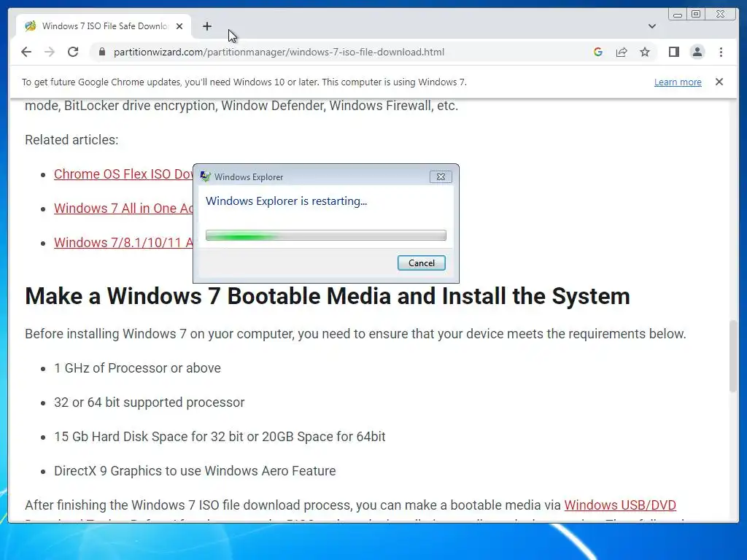This screenshot has width=747, height=560.
Task: Open the Windows 7 All in One link
Action: click(x=123, y=209)
